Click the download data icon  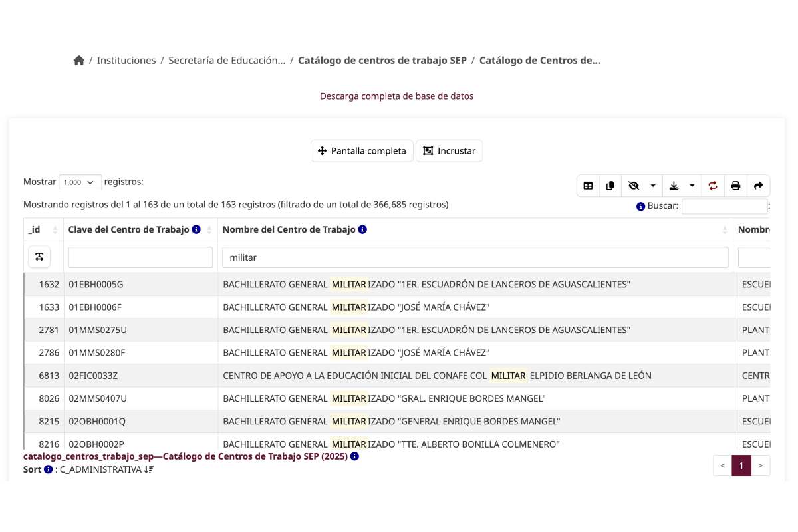coord(674,186)
